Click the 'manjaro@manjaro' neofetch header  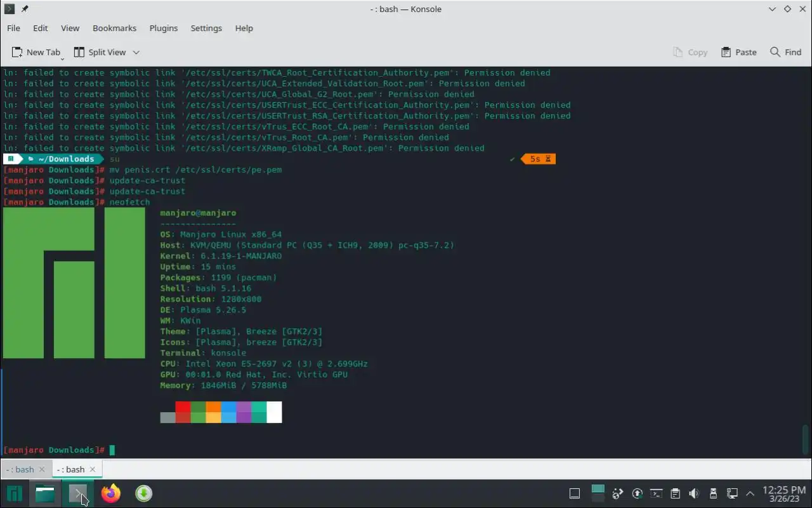[x=198, y=213]
